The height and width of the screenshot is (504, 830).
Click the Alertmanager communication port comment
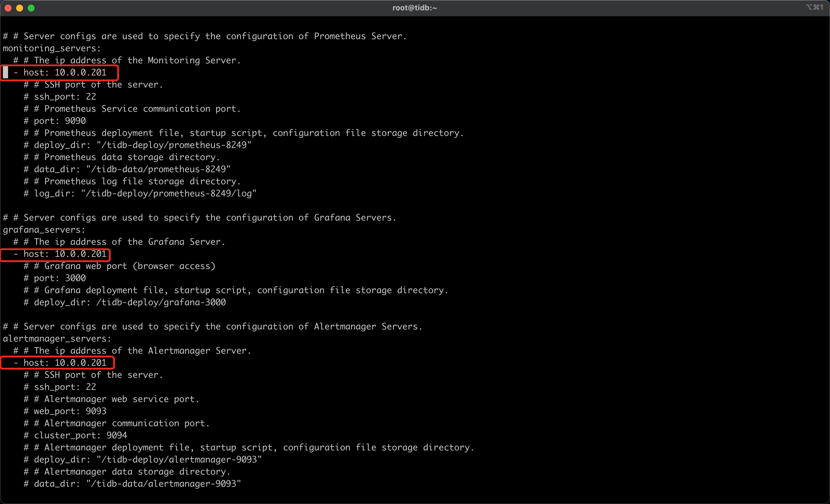(x=116, y=424)
